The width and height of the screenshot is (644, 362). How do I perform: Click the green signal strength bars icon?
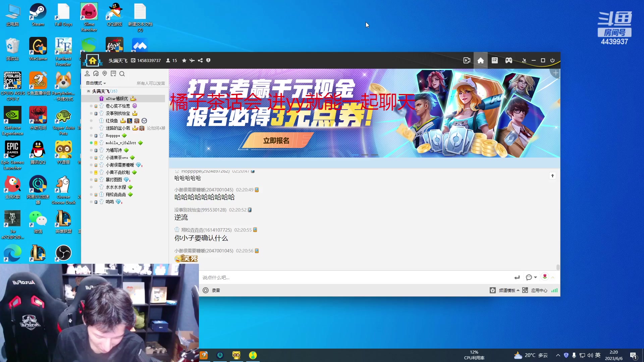pos(554,290)
